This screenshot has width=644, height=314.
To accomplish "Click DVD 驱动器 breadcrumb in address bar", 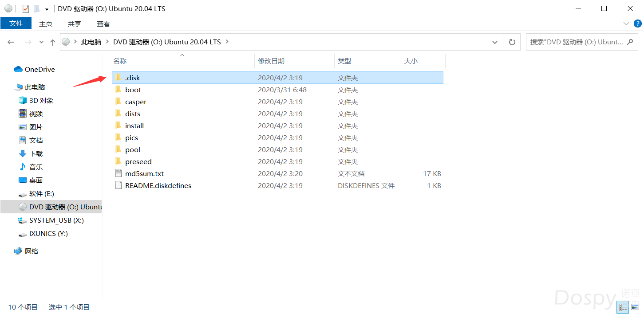I will (x=167, y=42).
